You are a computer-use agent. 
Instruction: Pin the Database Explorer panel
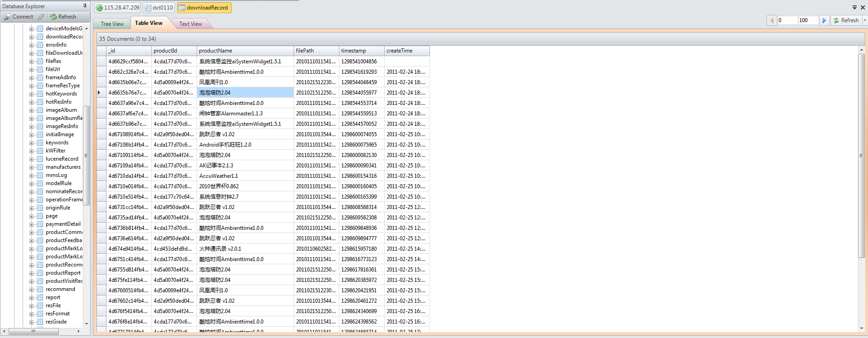(x=85, y=6)
